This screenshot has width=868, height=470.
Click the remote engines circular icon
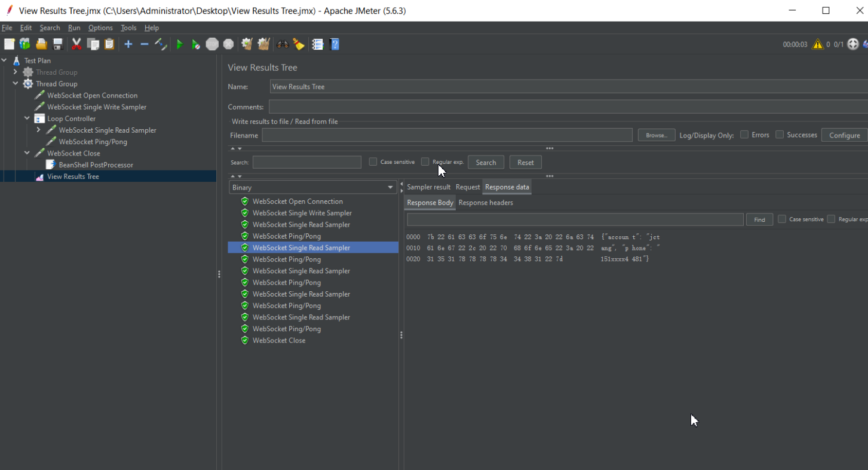coord(853,44)
